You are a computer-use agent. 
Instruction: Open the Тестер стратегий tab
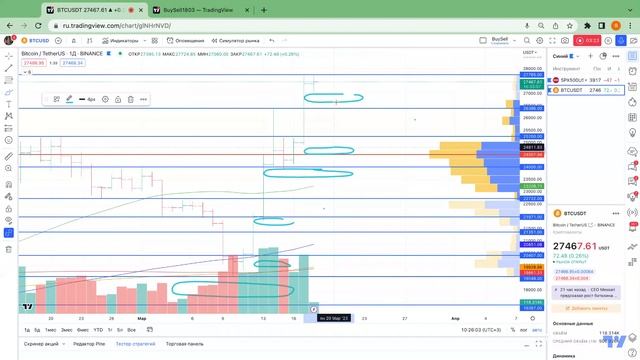(136, 344)
